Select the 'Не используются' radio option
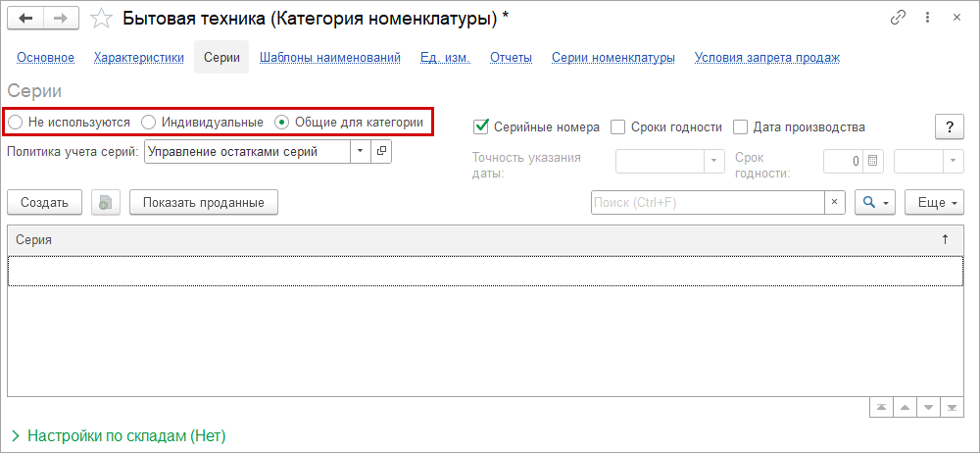This screenshot has height=453, width=980. click(16, 123)
